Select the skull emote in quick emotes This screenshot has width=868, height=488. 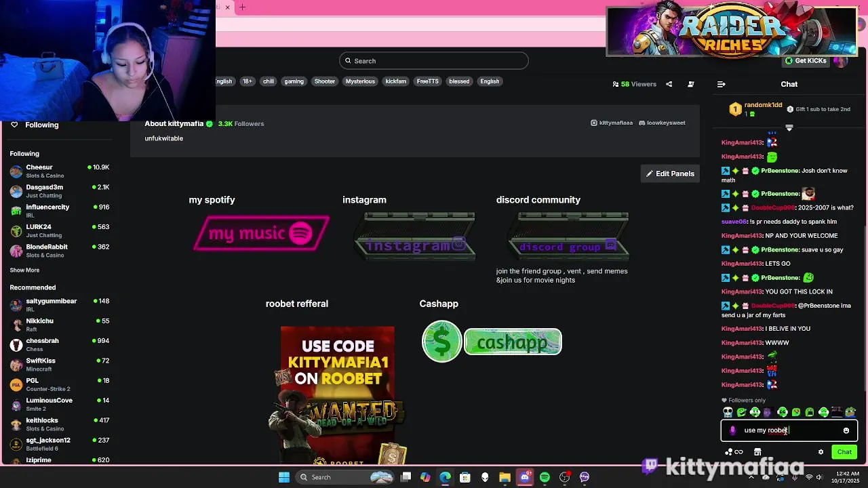[728, 412]
